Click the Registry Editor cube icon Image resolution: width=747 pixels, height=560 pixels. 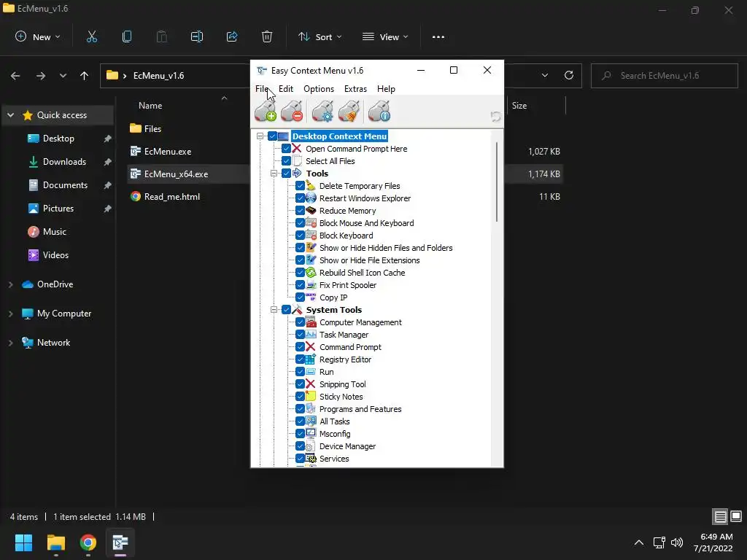pyautogui.click(x=311, y=359)
